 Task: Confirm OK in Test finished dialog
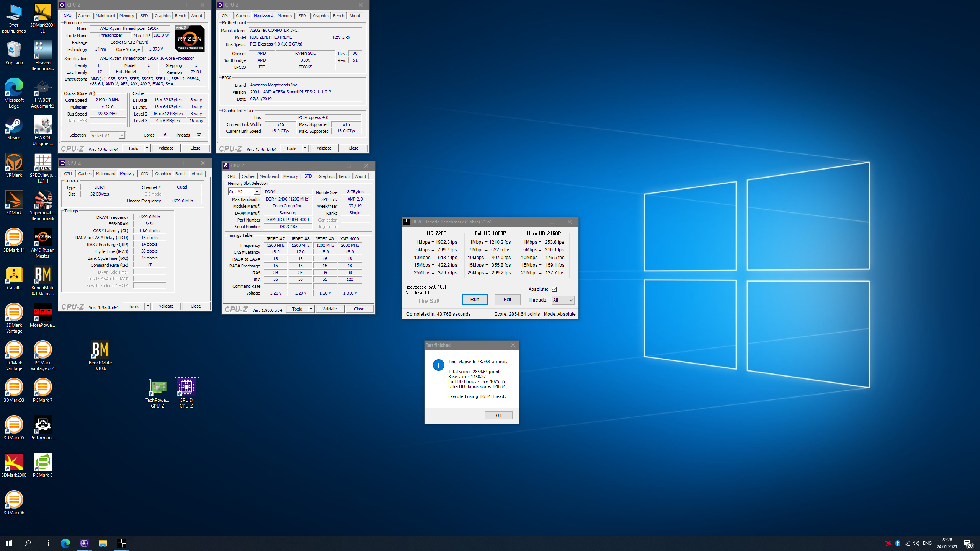(x=498, y=416)
